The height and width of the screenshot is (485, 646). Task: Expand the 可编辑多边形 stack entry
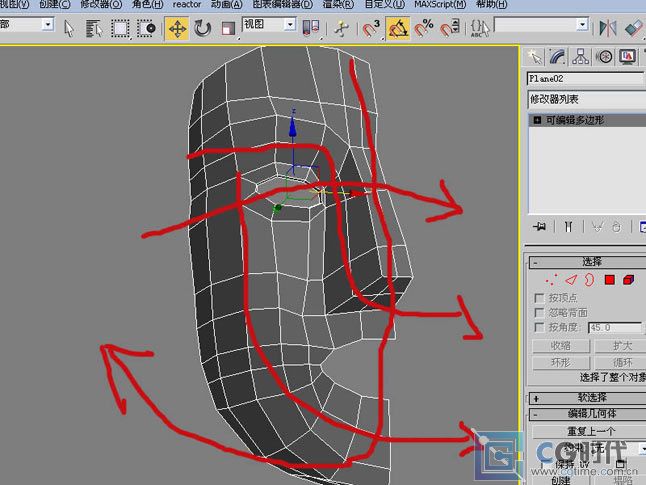point(537,120)
